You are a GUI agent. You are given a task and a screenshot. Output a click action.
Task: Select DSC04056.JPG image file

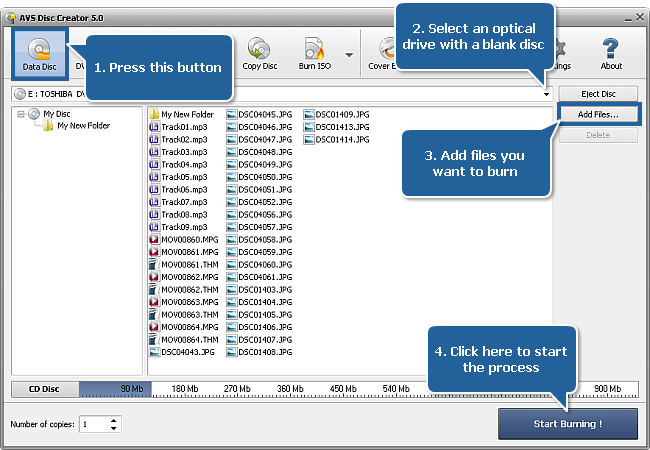click(x=260, y=215)
